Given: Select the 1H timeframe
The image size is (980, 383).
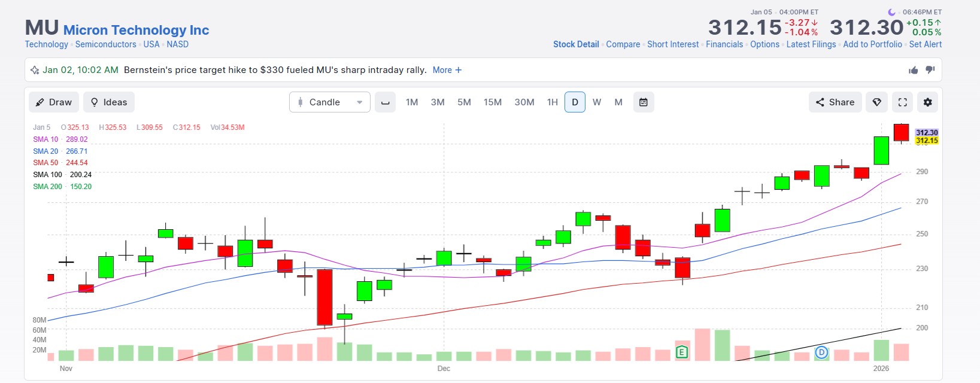Looking at the screenshot, I should tap(552, 102).
